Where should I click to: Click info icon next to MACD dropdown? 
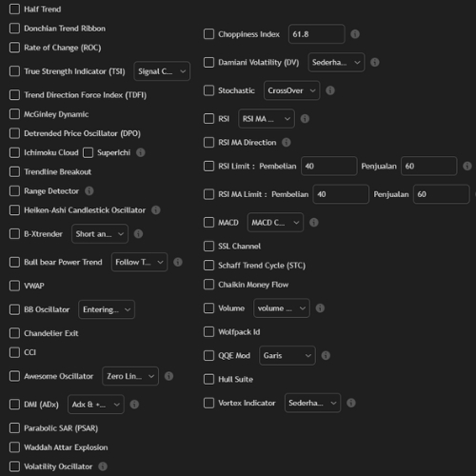coord(313,223)
